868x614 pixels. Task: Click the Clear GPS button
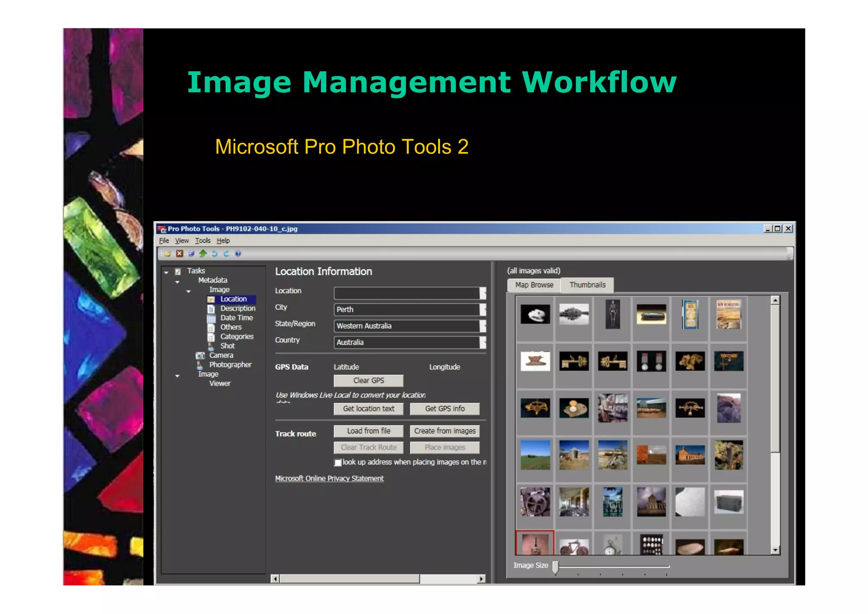click(x=369, y=381)
